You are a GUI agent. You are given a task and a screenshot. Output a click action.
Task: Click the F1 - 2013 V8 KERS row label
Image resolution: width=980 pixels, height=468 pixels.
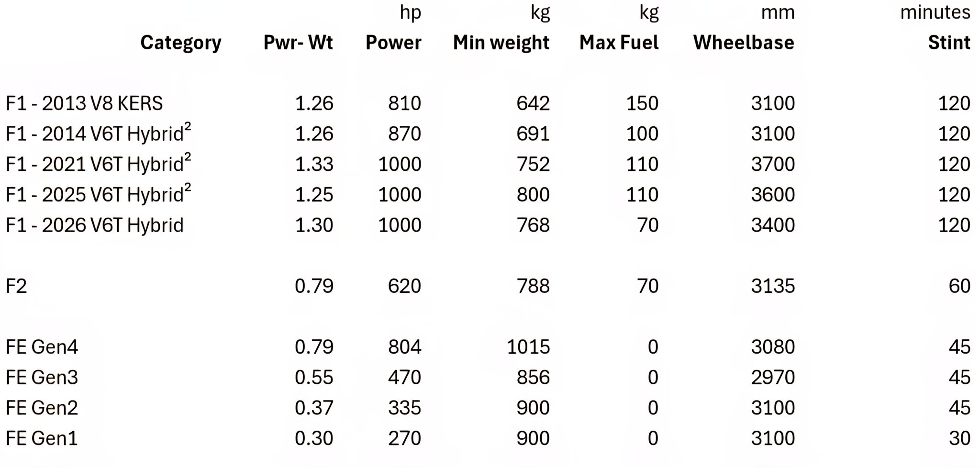click(84, 103)
